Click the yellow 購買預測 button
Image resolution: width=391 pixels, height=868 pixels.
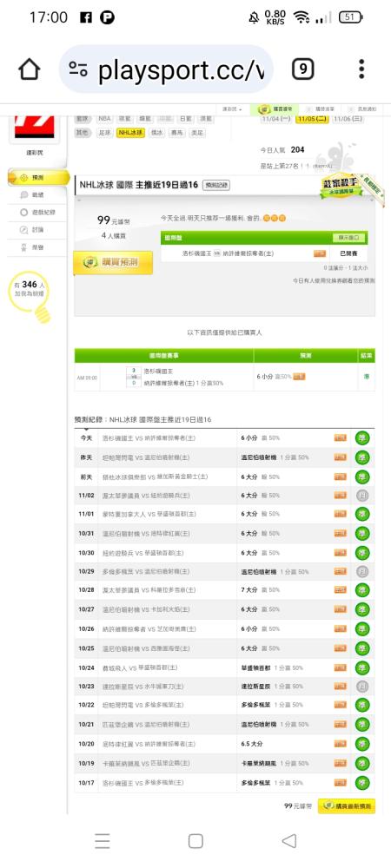(x=113, y=262)
